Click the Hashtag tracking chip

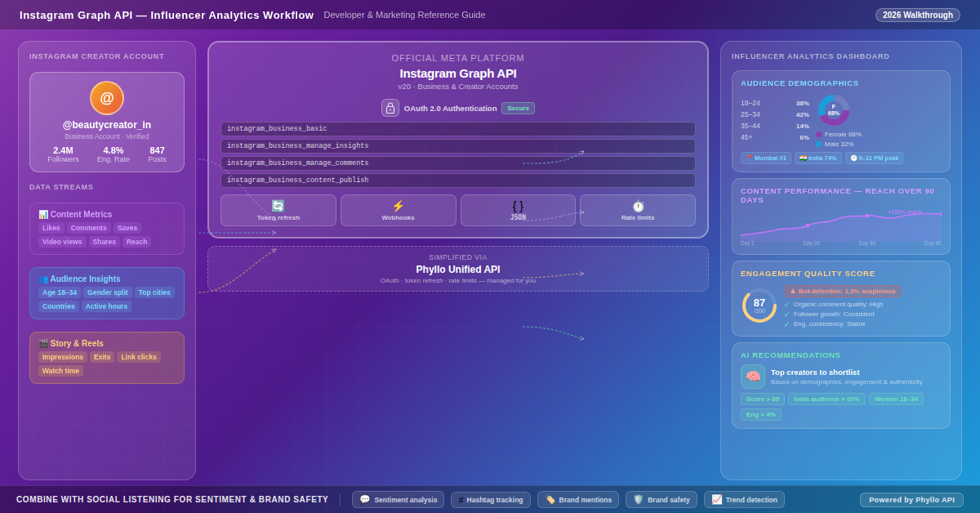pyautogui.click(x=491, y=500)
